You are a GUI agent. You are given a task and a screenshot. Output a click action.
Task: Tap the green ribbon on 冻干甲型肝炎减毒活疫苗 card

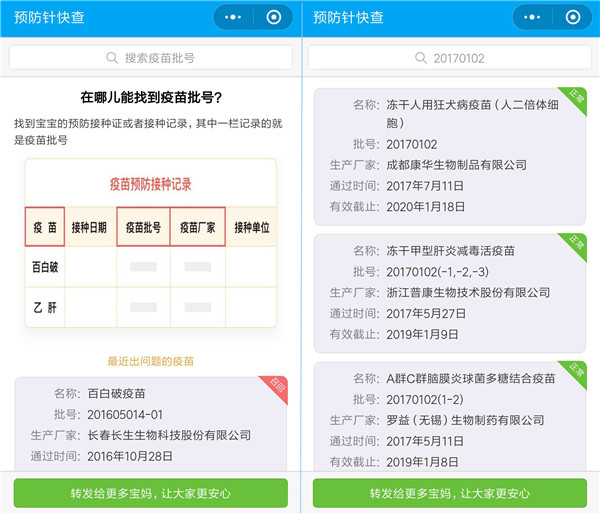576,245
